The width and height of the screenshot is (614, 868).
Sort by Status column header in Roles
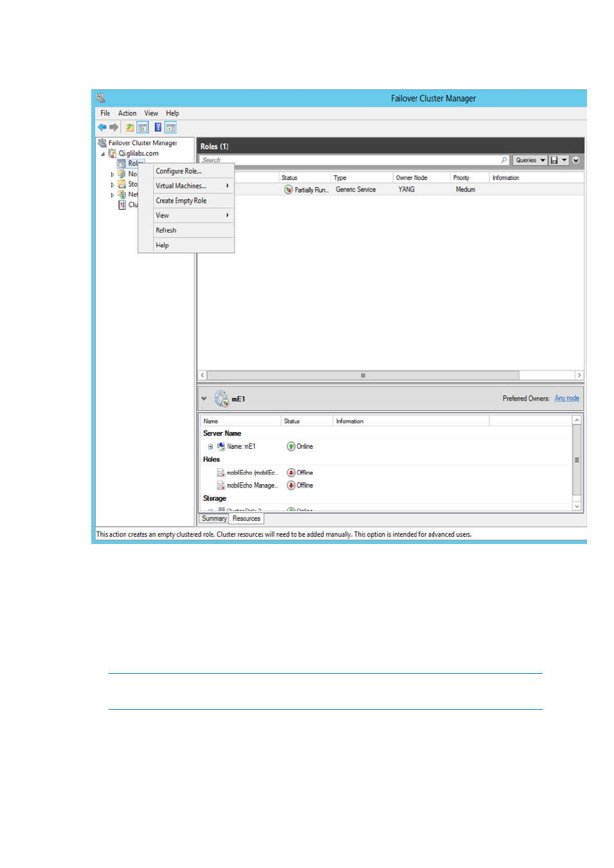[305, 177]
